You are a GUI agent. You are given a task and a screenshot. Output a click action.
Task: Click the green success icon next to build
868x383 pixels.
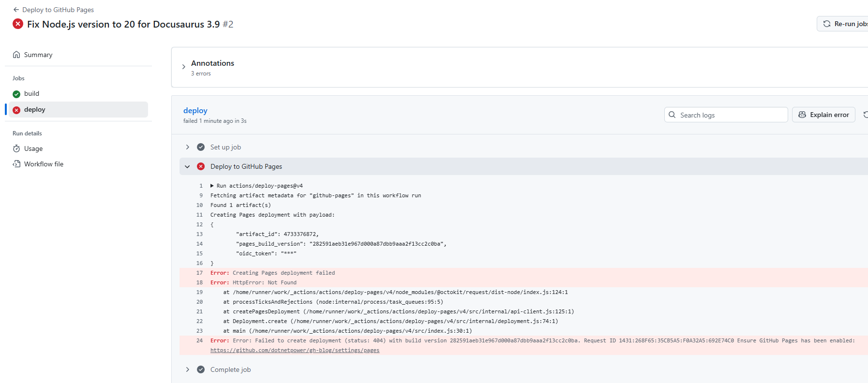pos(16,94)
